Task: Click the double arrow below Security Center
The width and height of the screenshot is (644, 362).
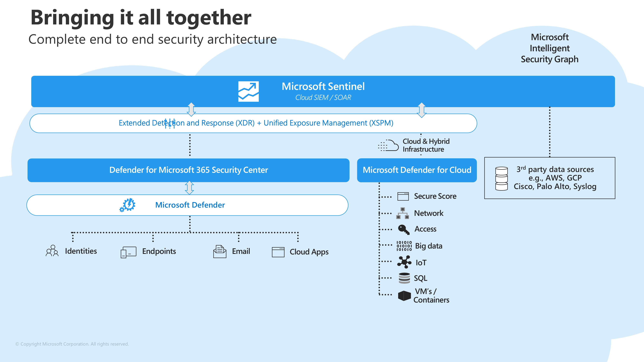Action: point(189,188)
